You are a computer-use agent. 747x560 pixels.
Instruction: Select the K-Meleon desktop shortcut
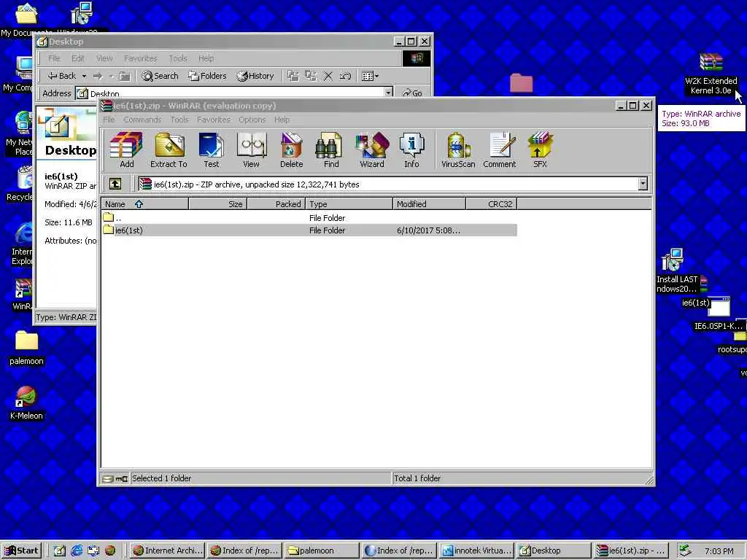pyautogui.click(x=26, y=402)
